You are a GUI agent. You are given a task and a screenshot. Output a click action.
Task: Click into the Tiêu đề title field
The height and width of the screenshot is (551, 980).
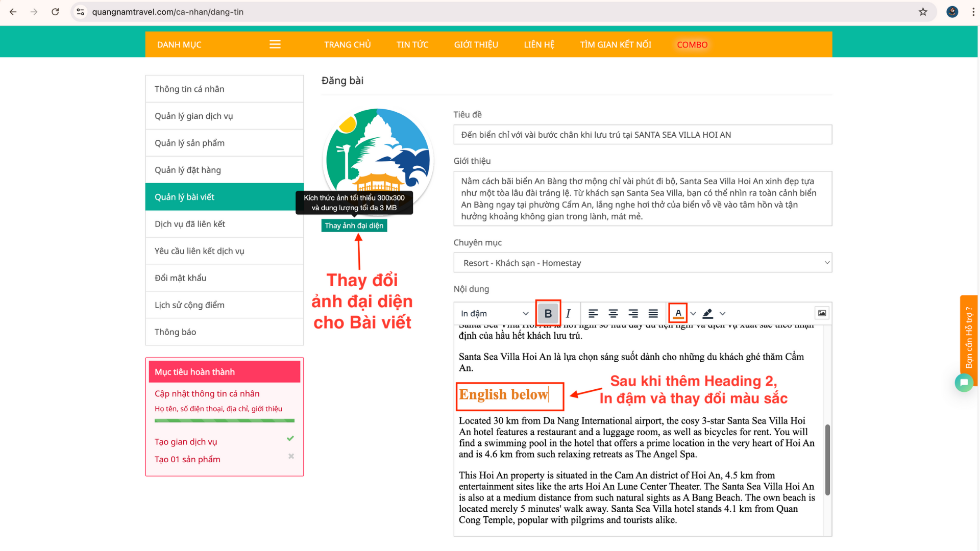643,135
